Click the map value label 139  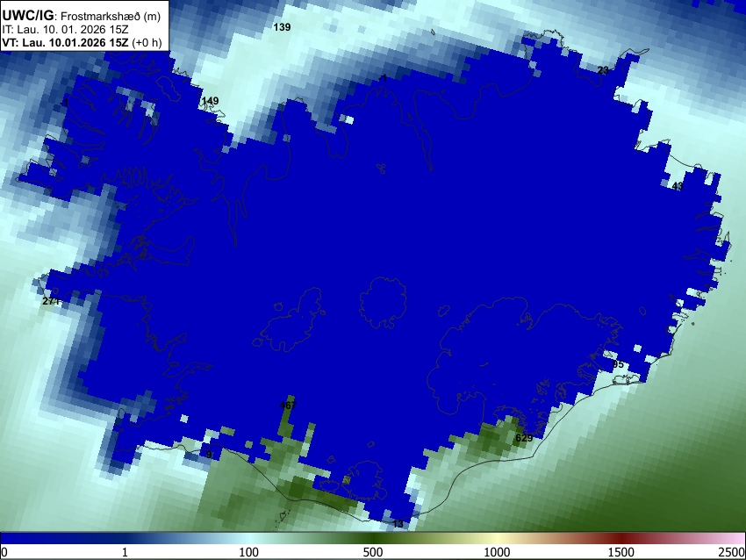[x=282, y=27]
